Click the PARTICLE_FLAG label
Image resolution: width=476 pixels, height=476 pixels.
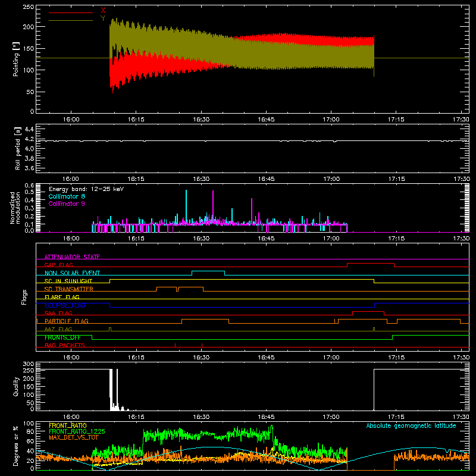[67, 321]
